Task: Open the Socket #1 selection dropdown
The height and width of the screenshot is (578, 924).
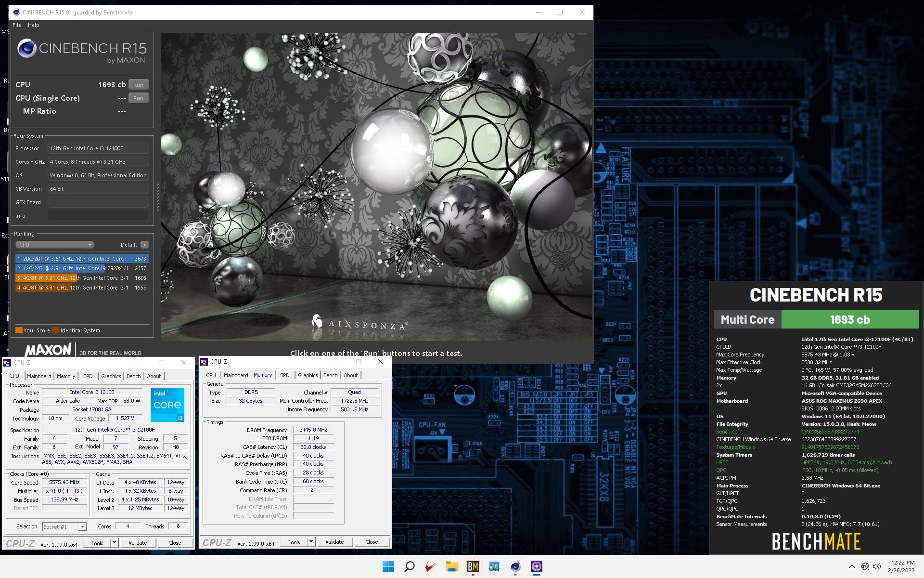Action: tap(64, 526)
